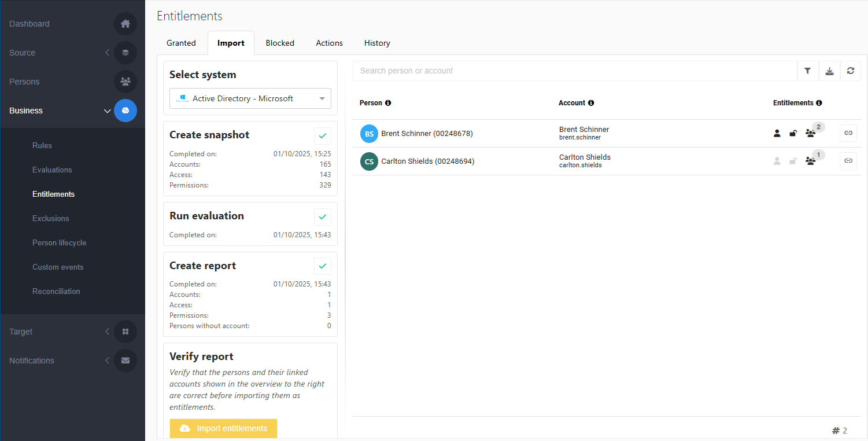
Task: Click the Persons sidebar icon
Action: 125,82
